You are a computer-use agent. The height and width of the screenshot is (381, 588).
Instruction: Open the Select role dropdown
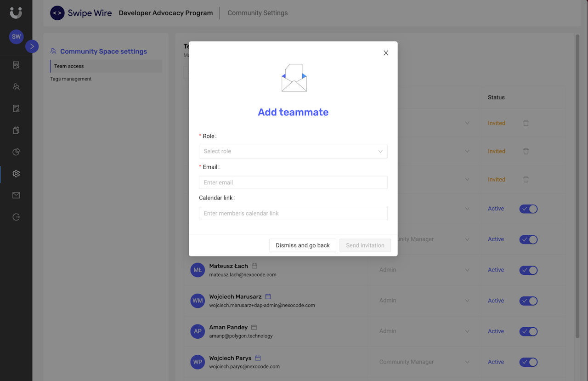pos(293,152)
